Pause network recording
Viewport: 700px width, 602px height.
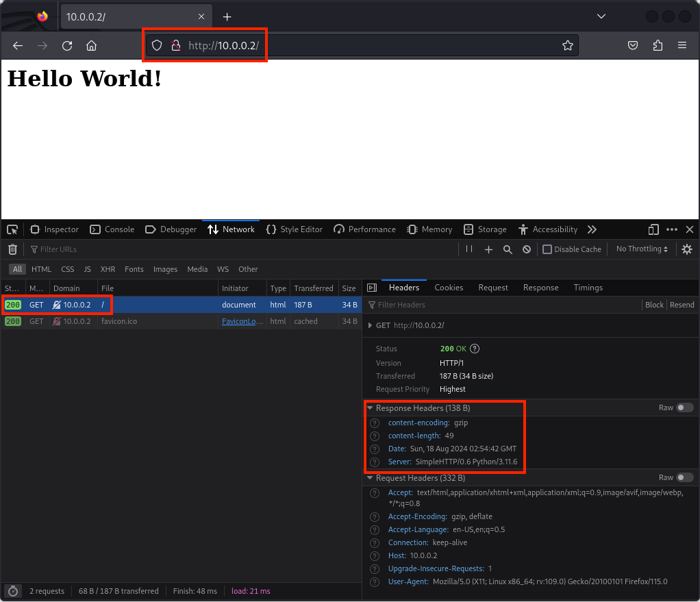(x=469, y=249)
